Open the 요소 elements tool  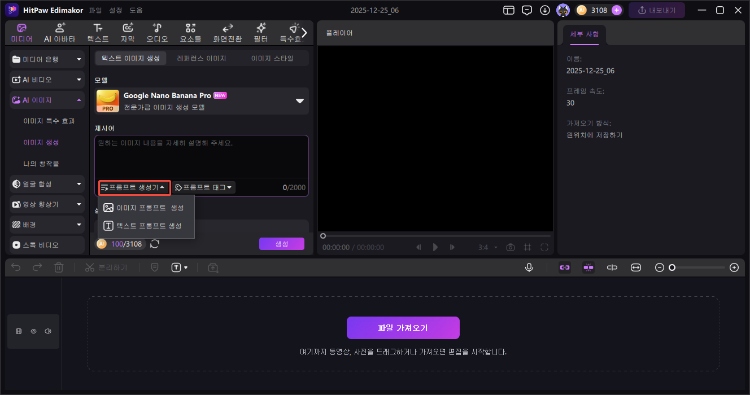[x=190, y=33]
